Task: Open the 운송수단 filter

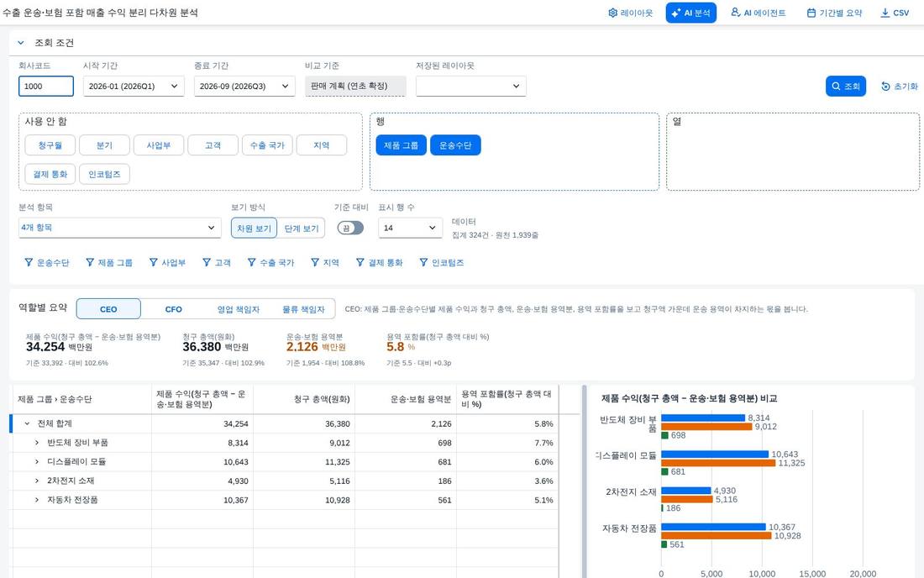Action: coord(46,263)
